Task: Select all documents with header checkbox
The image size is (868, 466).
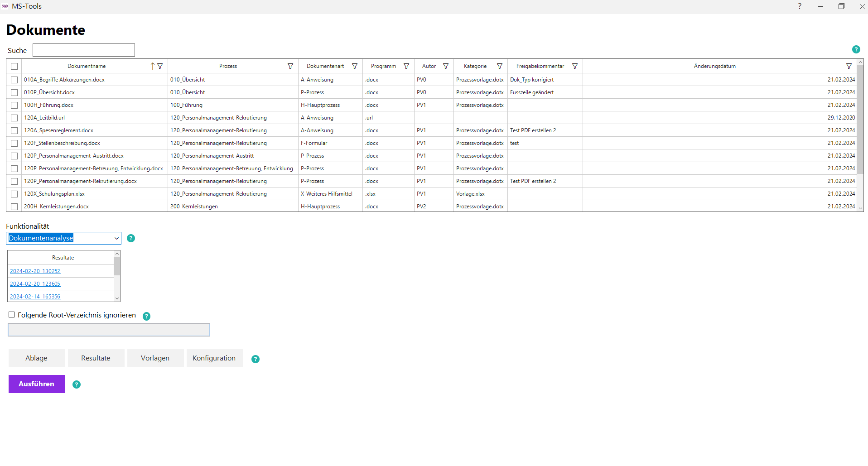Action: pyautogui.click(x=14, y=67)
